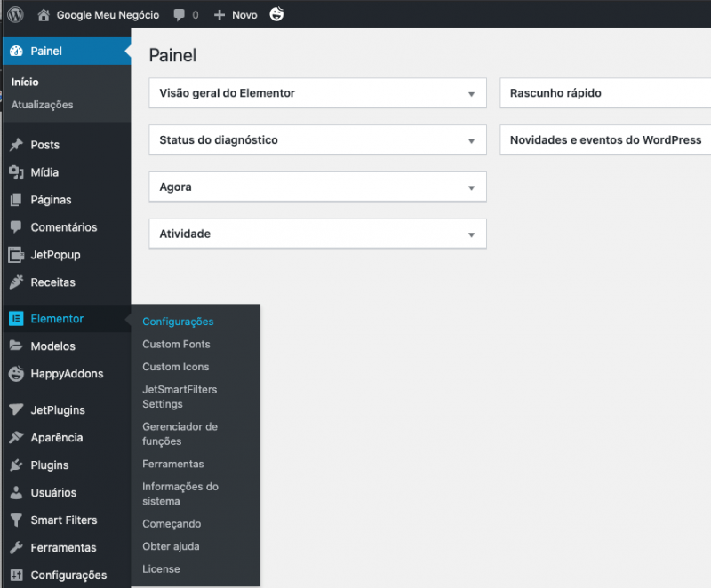The height and width of the screenshot is (588, 711).
Task: Click the Mídia media icon
Action: 16,172
